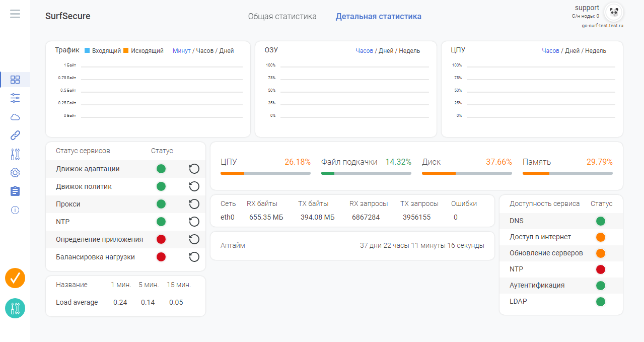Click the Диск usage progress bar
Image resolution: width=644 pixels, height=342 pixels.
click(467, 173)
